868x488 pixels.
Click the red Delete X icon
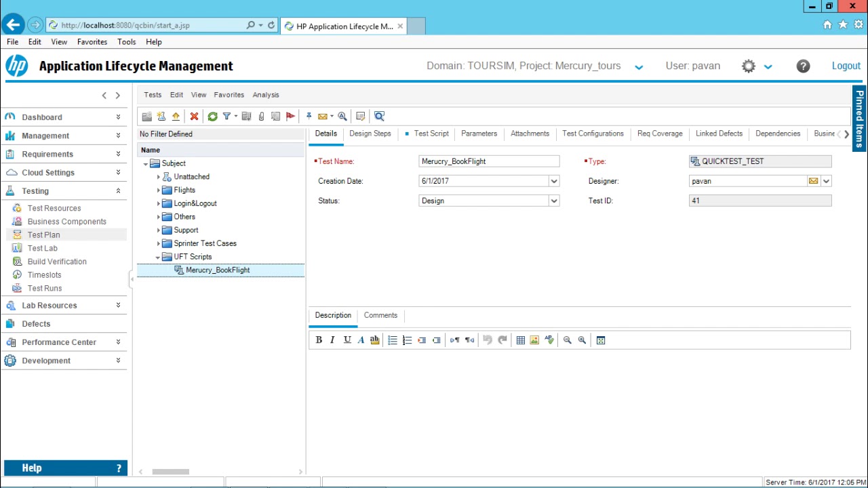pos(194,117)
